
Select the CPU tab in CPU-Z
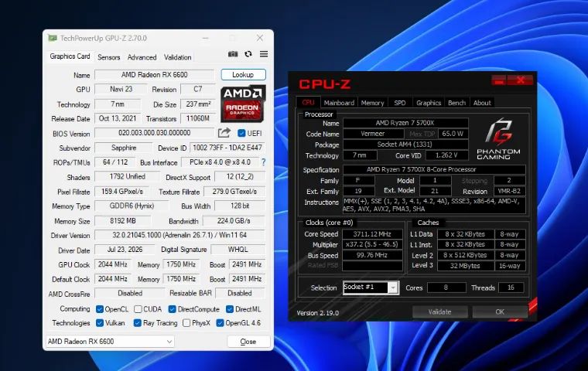308,102
